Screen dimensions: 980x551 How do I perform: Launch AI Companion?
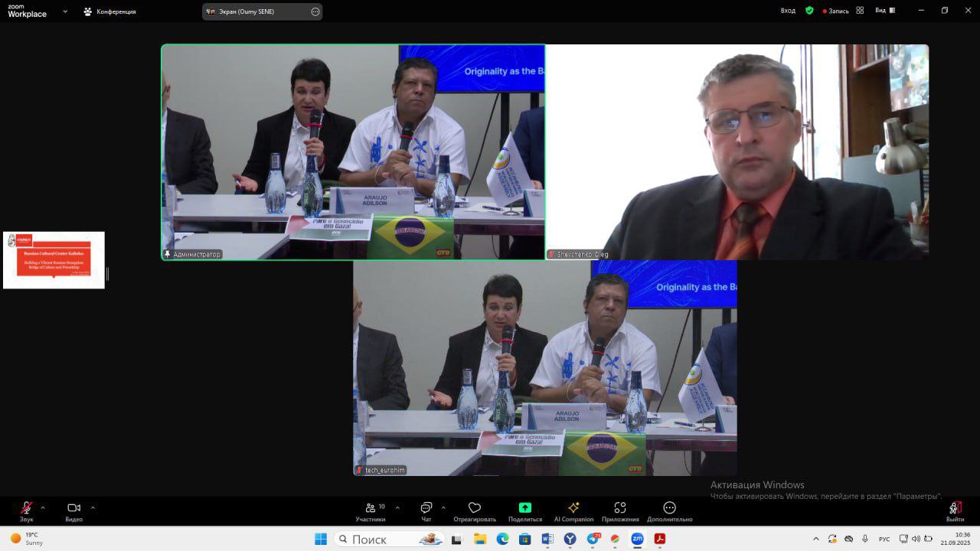coord(573,508)
